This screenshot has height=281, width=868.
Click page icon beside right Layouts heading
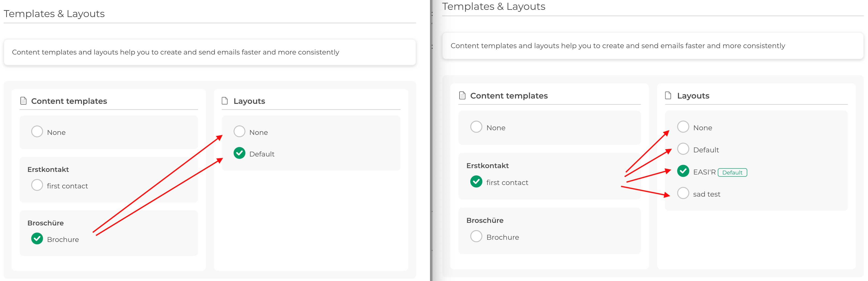tap(668, 95)
